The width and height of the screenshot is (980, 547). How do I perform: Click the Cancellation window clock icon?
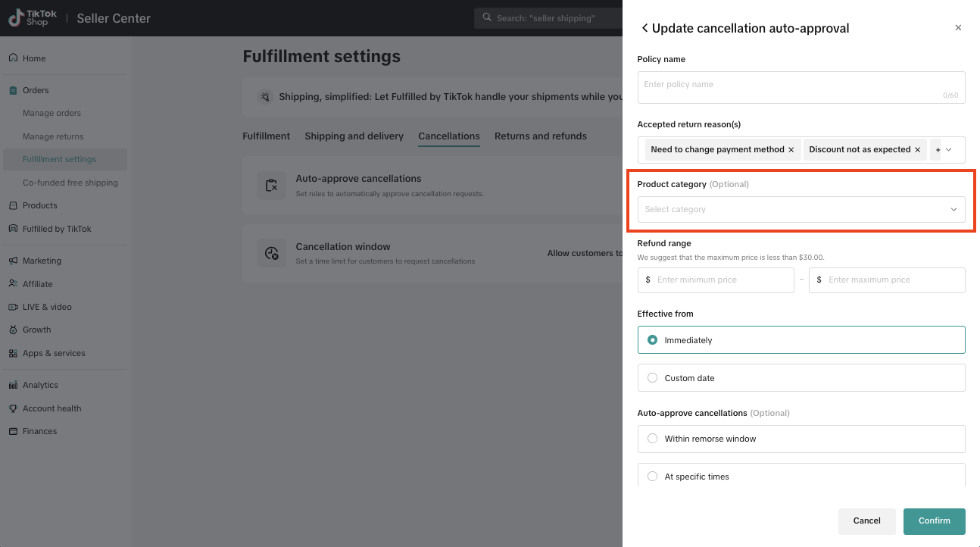pyautogui.click(x=271, y=254)
